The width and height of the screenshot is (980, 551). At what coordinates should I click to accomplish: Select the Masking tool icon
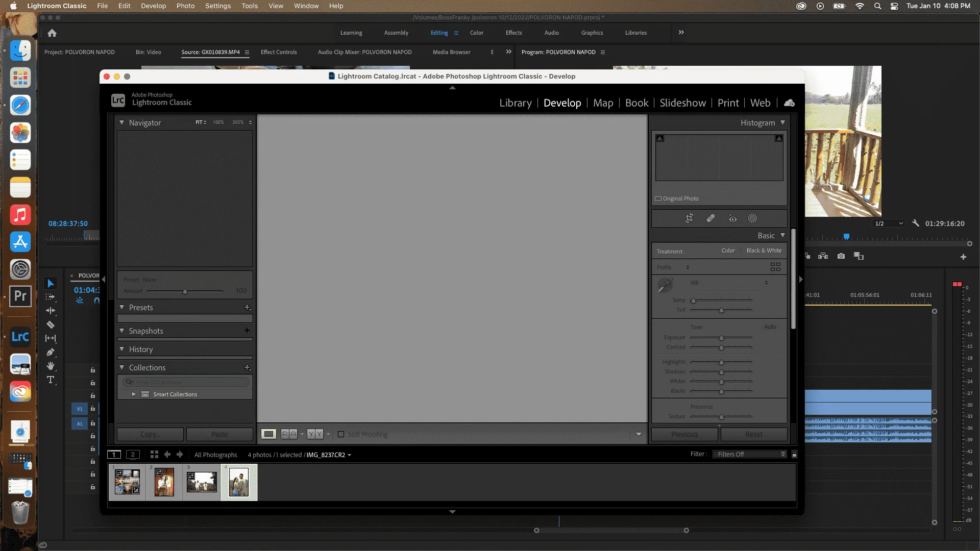click(752, 218)
